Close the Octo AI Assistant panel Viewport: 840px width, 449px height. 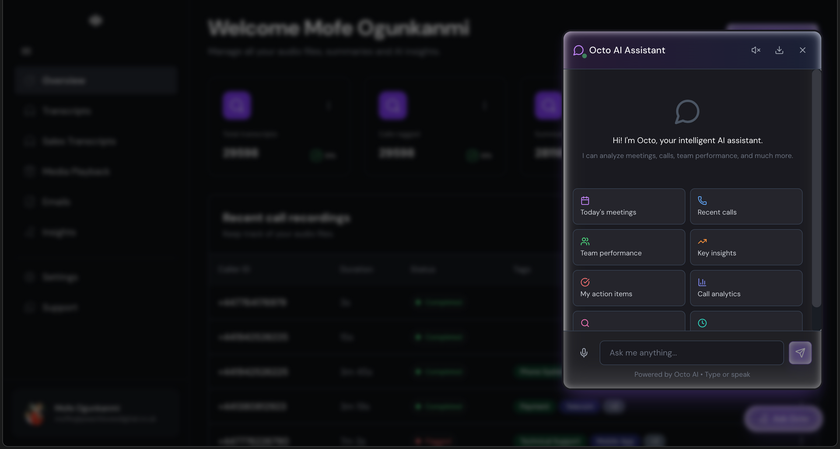click(x=802, y=50)
